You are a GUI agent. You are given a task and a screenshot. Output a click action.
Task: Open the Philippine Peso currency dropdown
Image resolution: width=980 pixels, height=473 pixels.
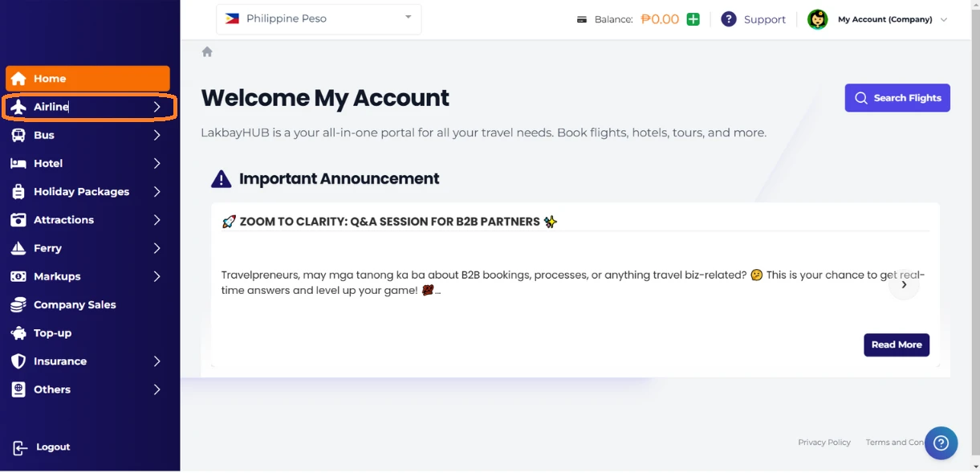coord(319,18)
